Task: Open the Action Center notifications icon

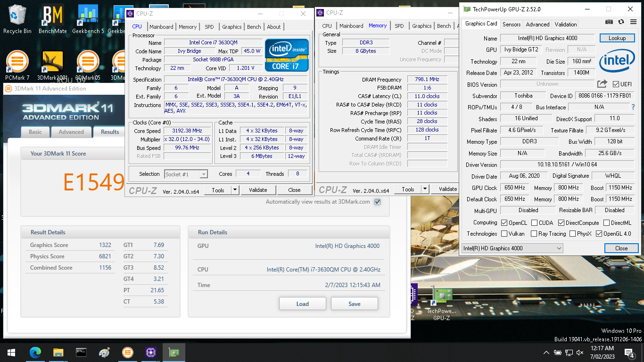Action: 629,353
